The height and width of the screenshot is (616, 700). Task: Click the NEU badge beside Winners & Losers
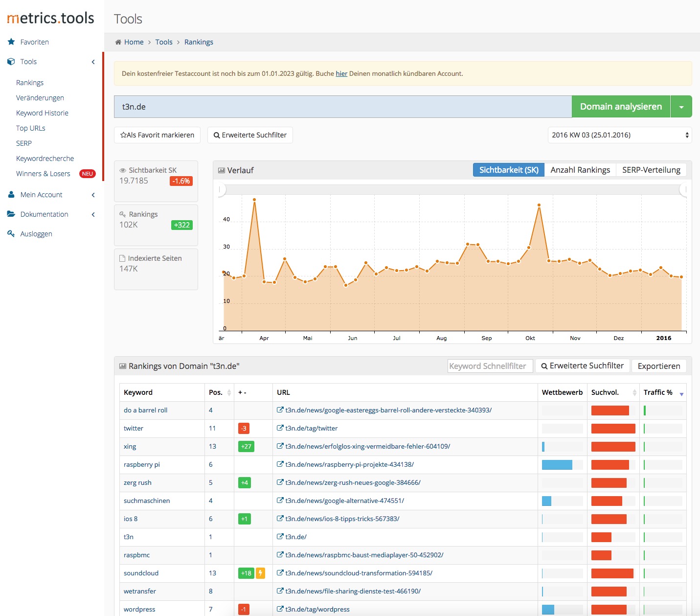point(88,174)
